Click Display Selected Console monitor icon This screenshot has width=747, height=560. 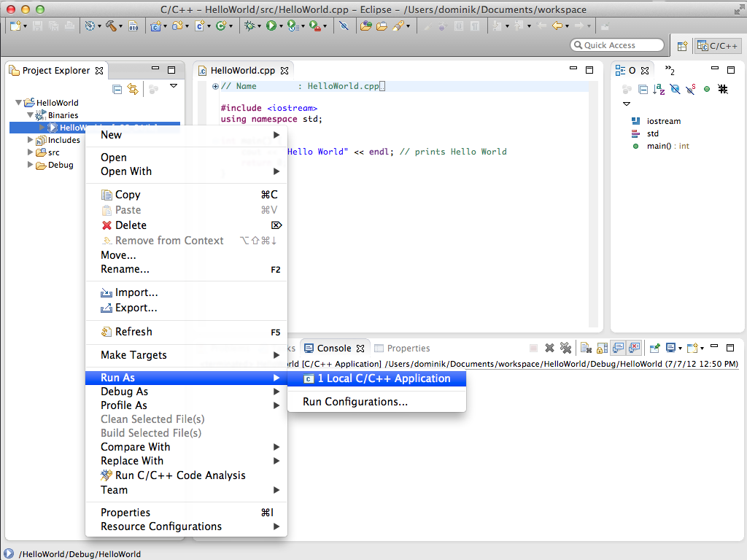coord(671,348)
